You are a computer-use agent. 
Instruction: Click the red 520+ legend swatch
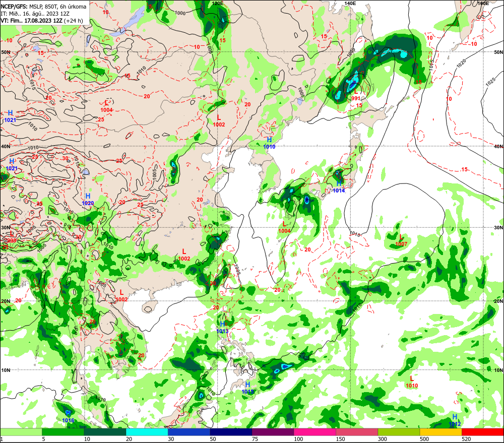(x=483, y=432)
